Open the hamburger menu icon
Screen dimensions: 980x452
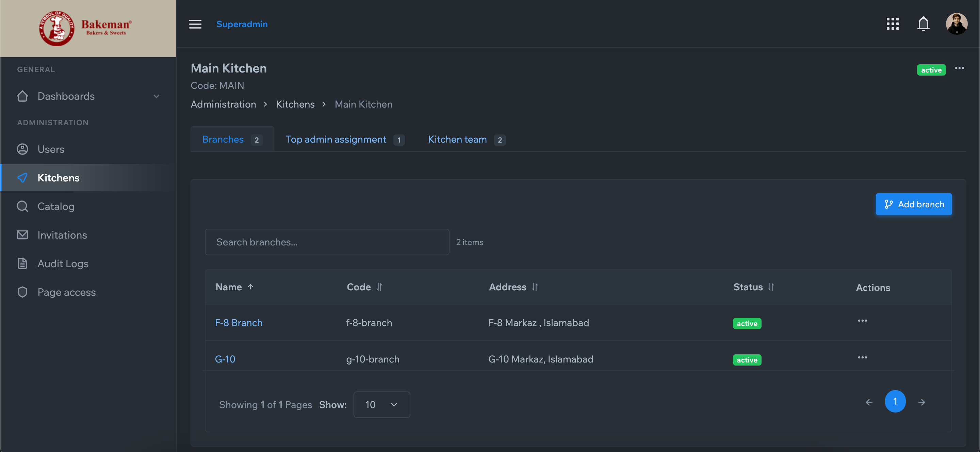[195, 24]
